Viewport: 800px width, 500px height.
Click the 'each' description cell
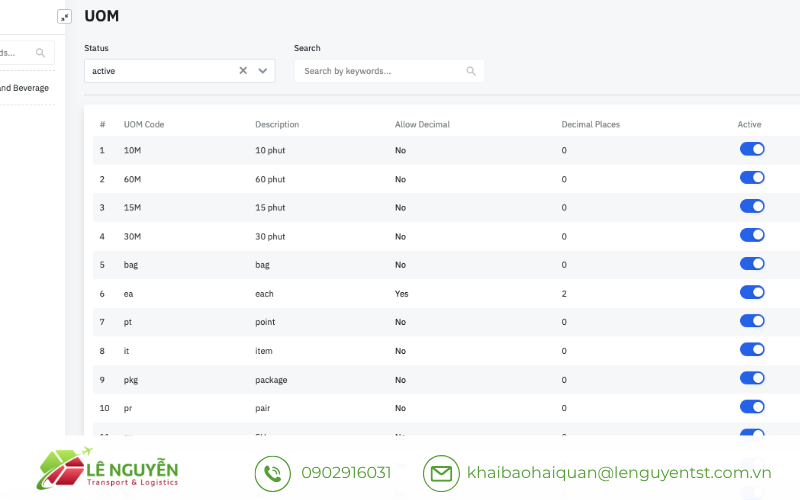click(264, 293)
